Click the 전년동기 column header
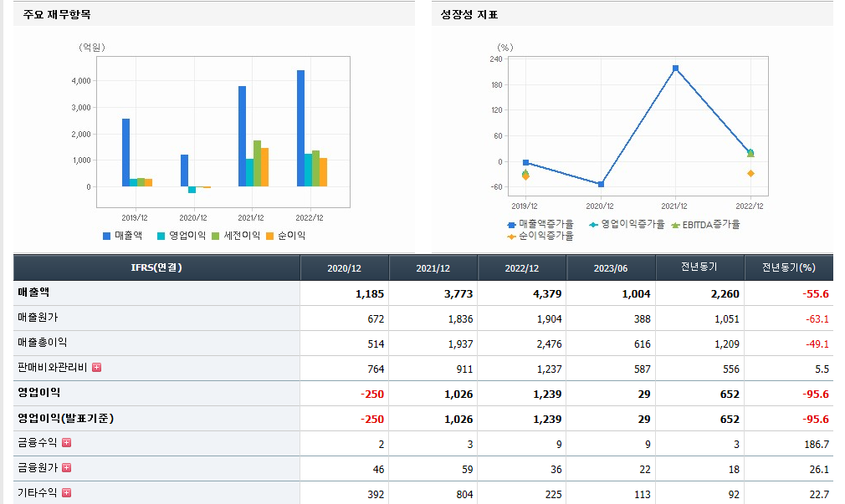 click(x=699, y=267)
